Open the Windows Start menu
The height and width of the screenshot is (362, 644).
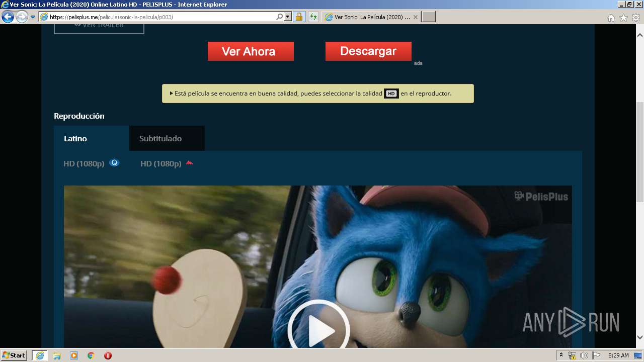(x=14, y=355)
